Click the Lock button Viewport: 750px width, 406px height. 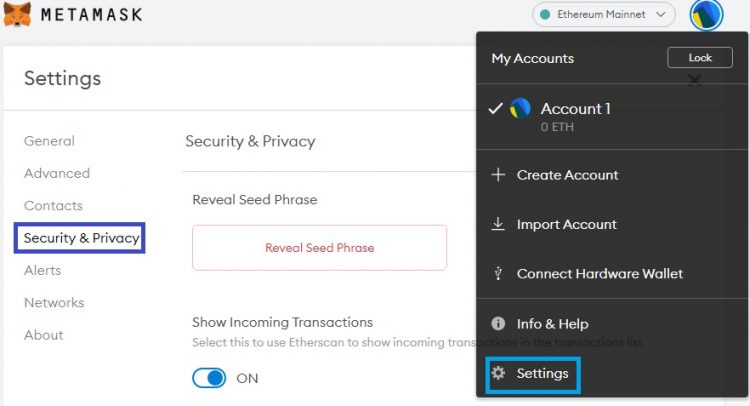[700, 58]
